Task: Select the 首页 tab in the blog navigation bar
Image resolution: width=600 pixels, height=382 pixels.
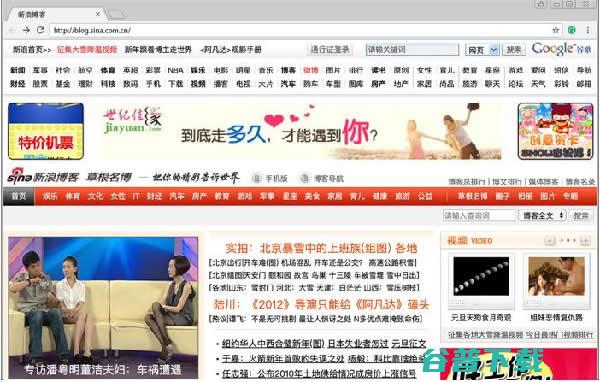Action: coord(19,196)
